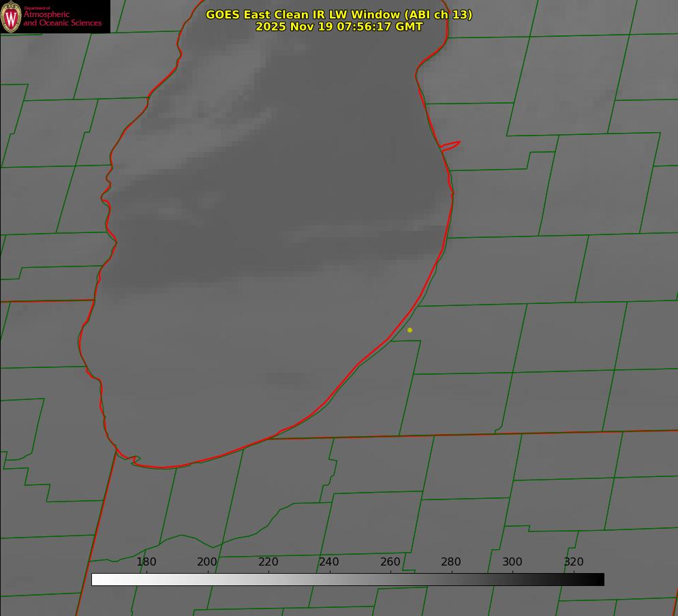This screenshot has width=678, height=616.
Task: Click the 180 label on the temperature scale
Action: (x=147, y=562)
